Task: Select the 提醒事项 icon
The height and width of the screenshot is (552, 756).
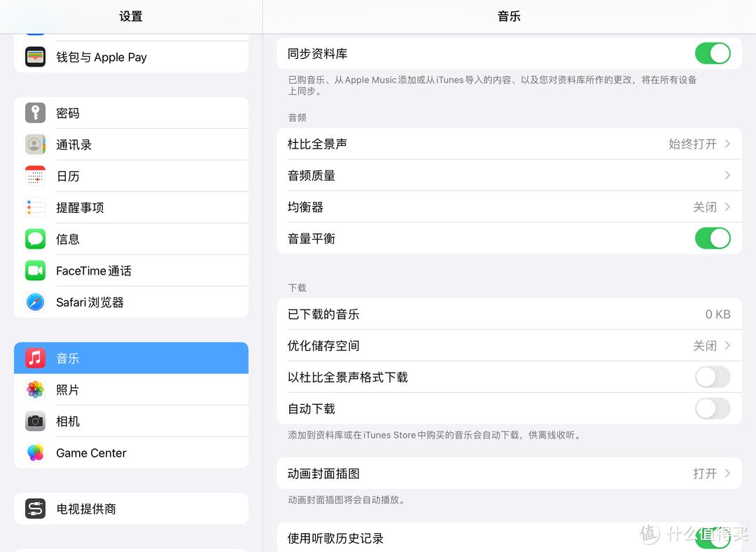Action: click(35, 207)
